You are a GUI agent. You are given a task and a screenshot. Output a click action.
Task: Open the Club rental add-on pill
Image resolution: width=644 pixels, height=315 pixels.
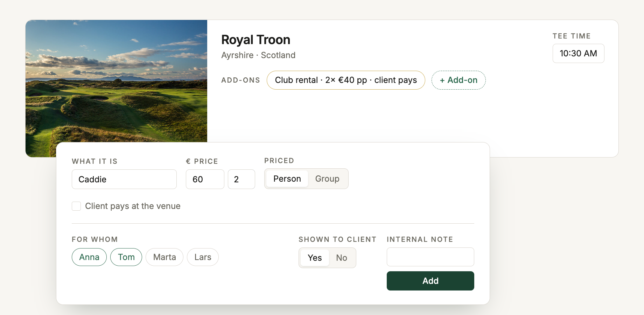coord(346,80)
